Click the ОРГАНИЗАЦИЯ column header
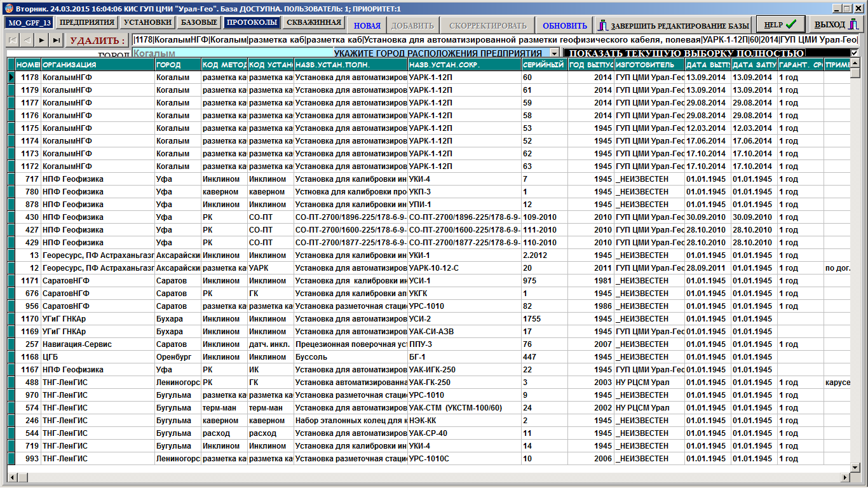This screenshot has width=868, height=488. pos(98,65)
